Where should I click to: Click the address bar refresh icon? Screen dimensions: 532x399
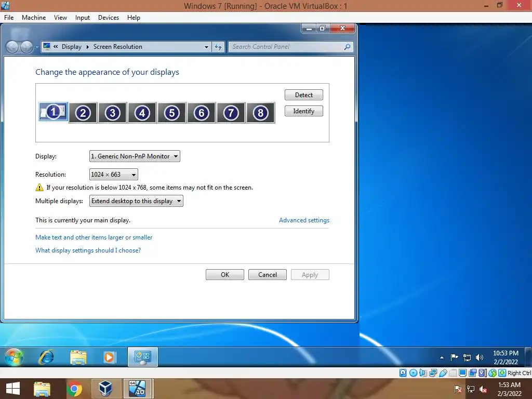218,47
